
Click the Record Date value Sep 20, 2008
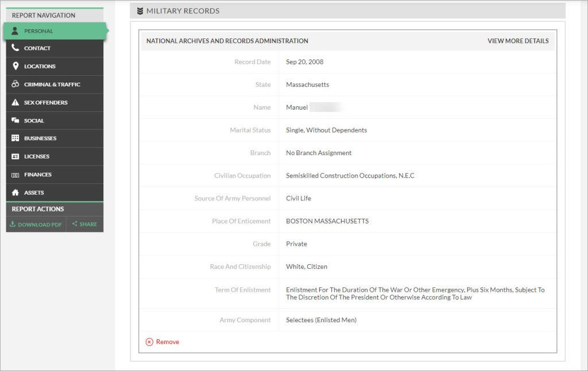pos(304,62)
